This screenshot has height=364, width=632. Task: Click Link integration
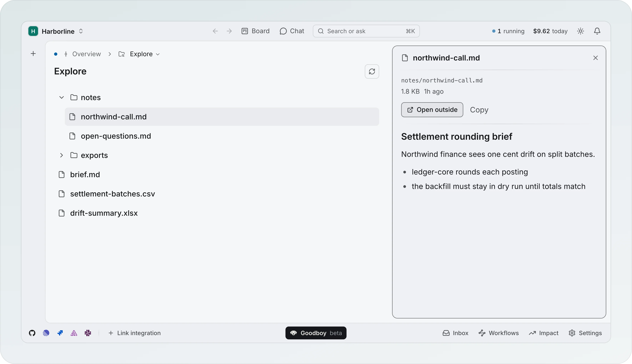pos(135,333)
